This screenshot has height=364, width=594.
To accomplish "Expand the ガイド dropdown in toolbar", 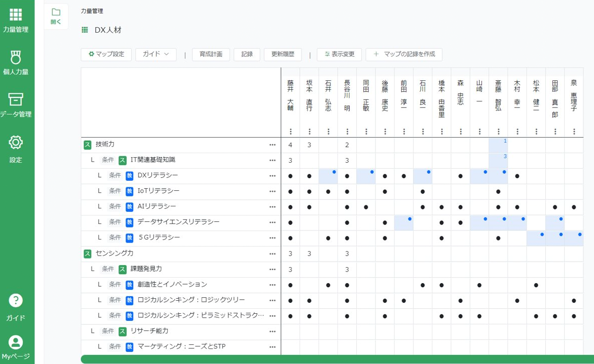I will pos(156,54).
